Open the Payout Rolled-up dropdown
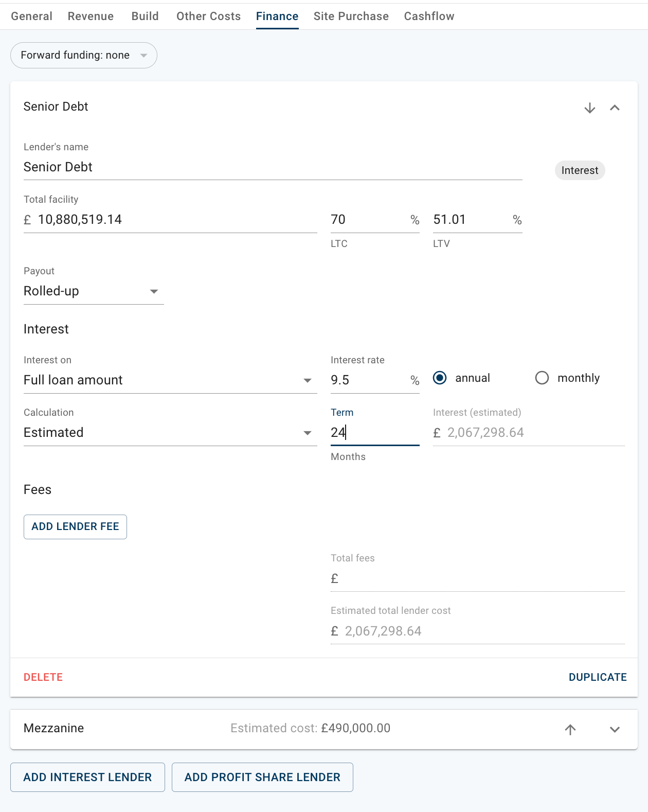Viewport: 648px width, 812px height. [x=93, y=291]
